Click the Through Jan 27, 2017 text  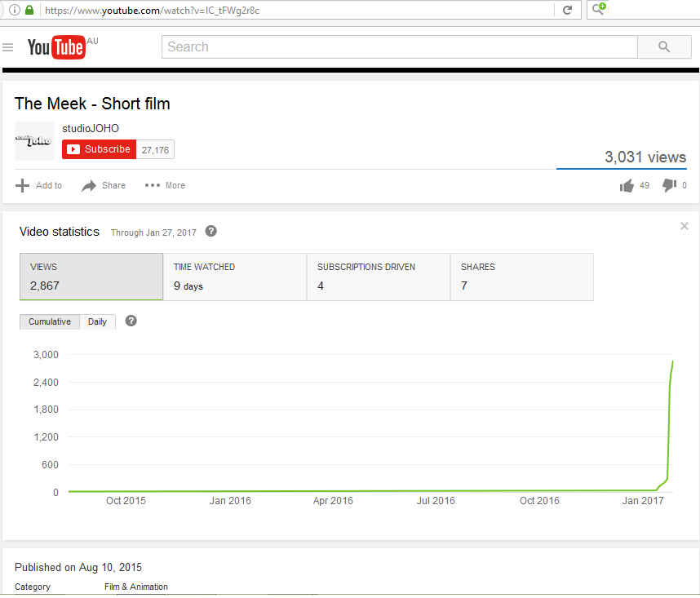(153, 233)
